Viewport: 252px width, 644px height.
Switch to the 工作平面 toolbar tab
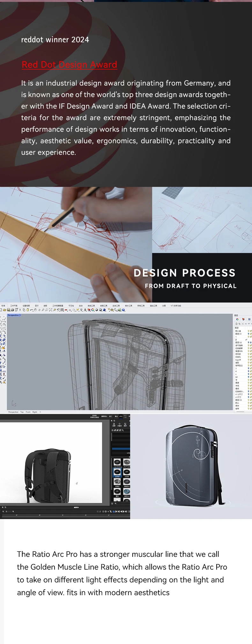point(14,306)
